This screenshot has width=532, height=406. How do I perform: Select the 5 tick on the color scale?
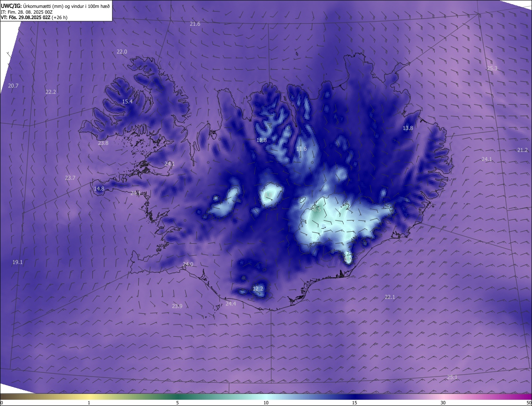coord(177,403)
